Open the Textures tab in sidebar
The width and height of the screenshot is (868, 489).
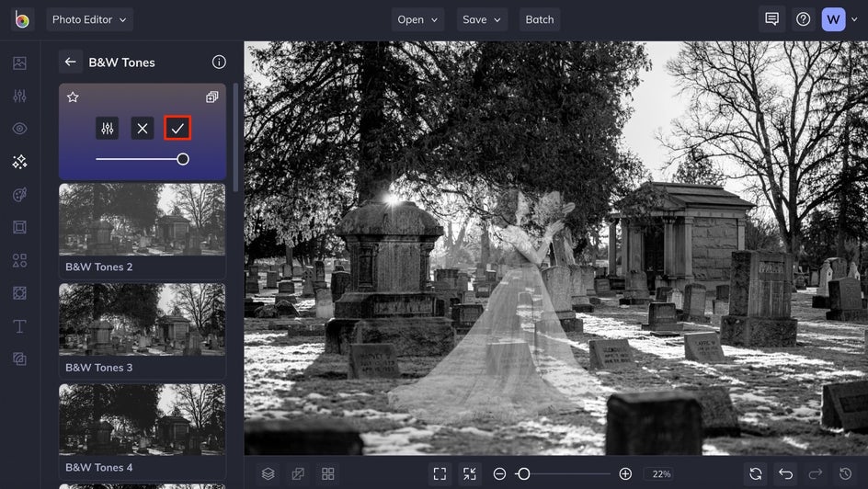click(19, 359)
